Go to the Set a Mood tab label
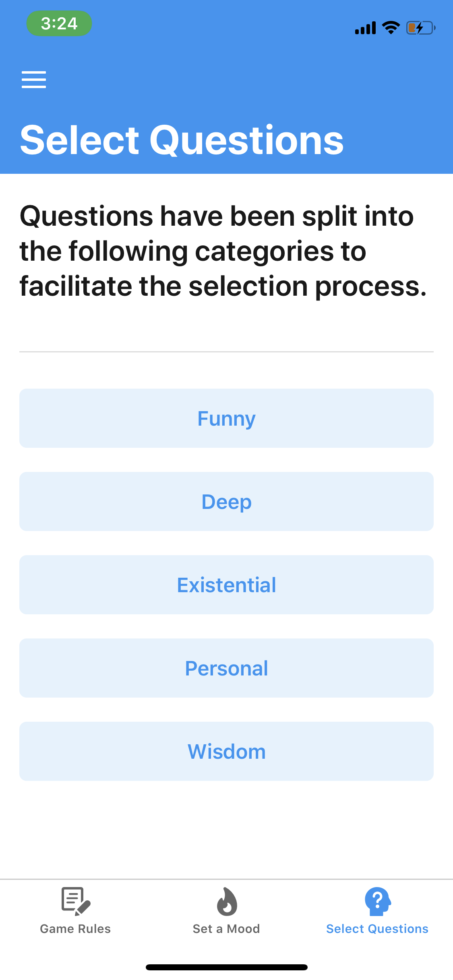453x980 pixels. point(226,929)
